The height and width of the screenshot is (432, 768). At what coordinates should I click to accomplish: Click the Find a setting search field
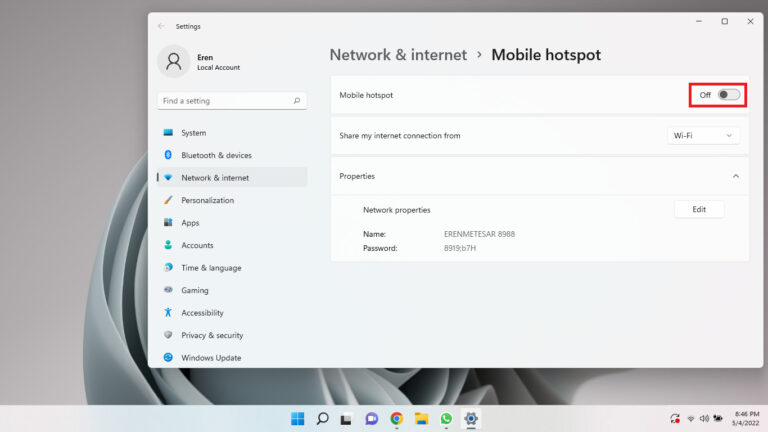point(232,100)
